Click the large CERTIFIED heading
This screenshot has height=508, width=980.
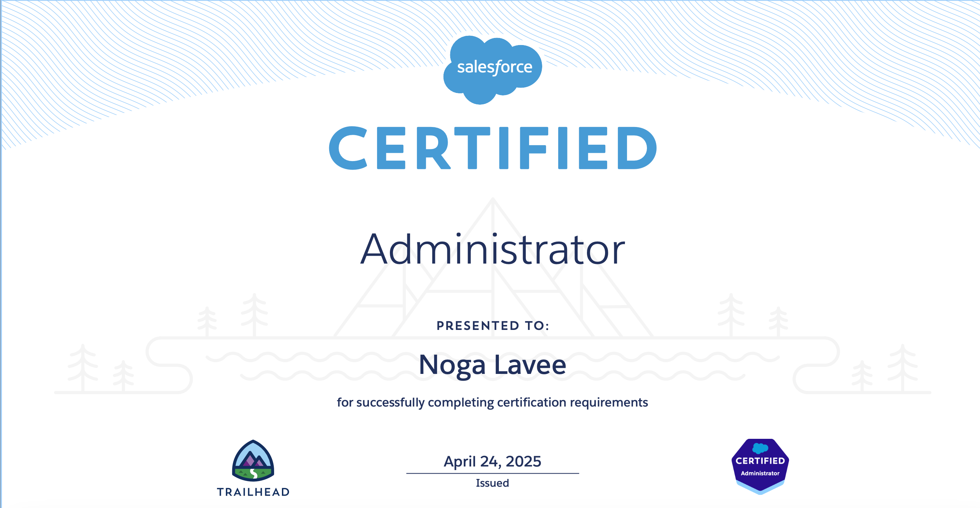493,148
